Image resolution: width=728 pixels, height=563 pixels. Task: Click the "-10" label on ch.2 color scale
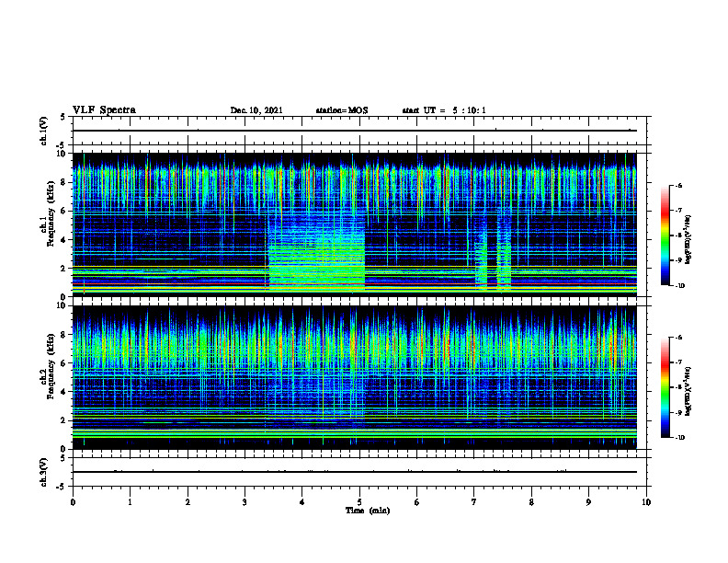point(678,438)
